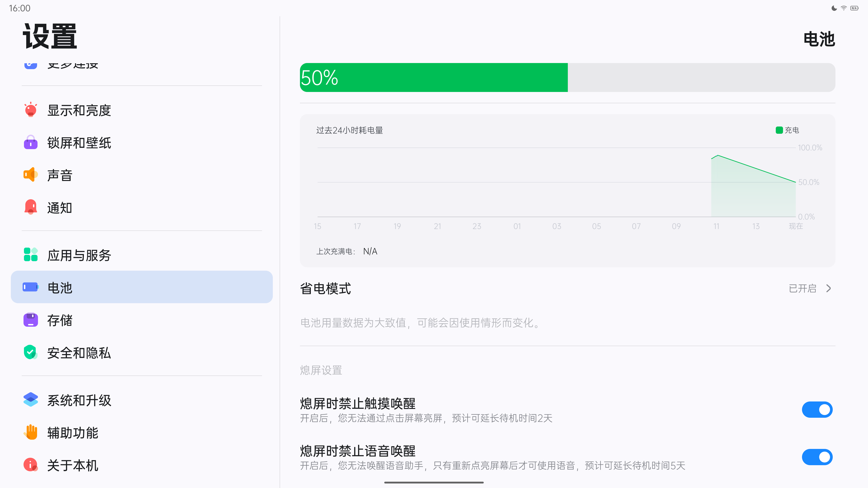
Task: Click the Wi-Fi status bar icon
Action: (x=844, y=8)
